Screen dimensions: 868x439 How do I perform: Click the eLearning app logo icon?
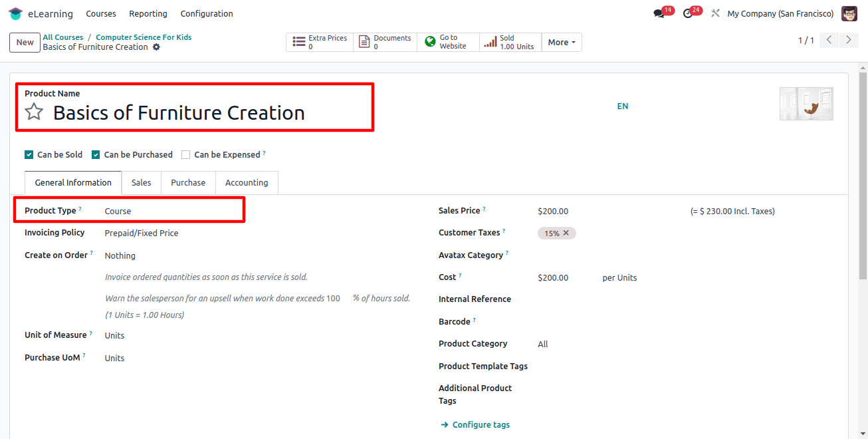point(15,13)
